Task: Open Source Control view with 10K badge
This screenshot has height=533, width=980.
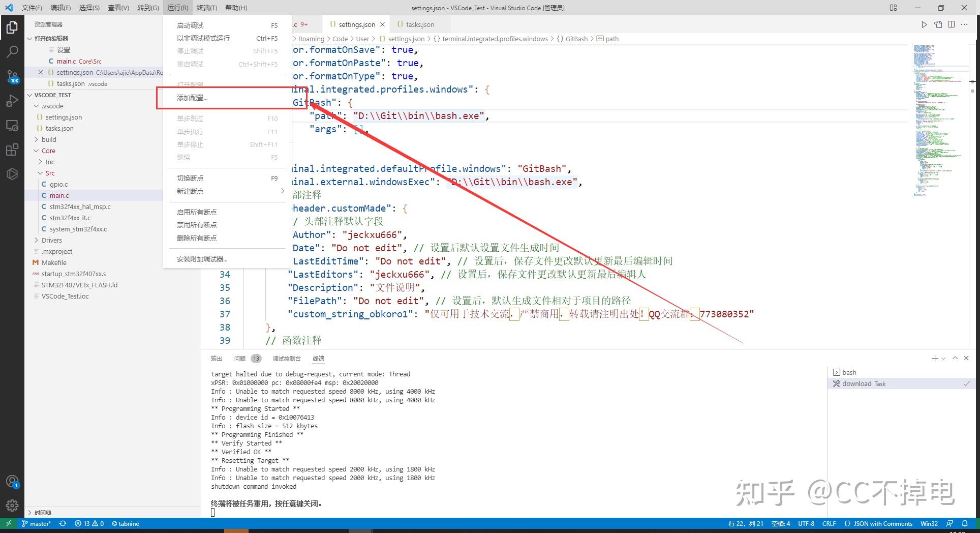Action: (x=12, y=76)
